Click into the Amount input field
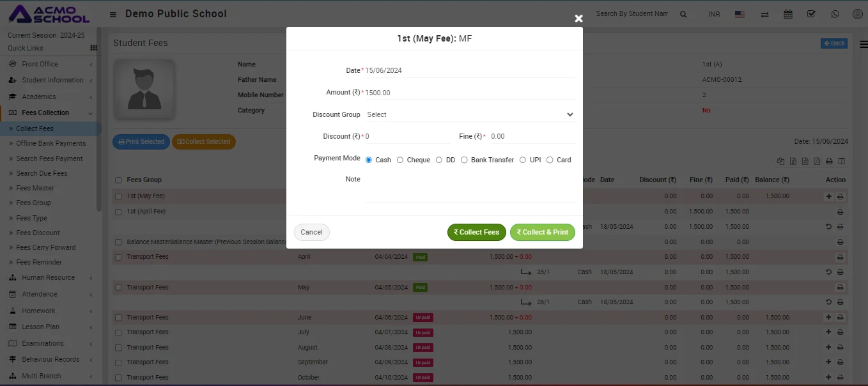This screenshot has width=868, height=386. coord(470,93)
